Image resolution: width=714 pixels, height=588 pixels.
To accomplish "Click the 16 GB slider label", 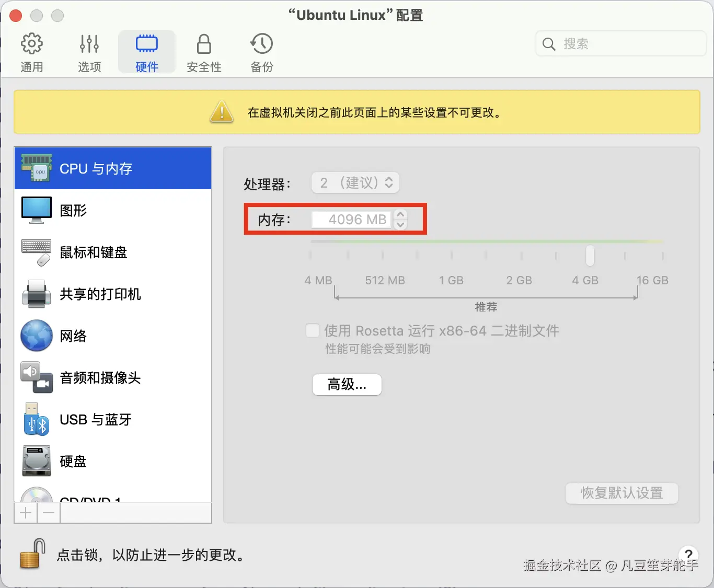I will click(x=652, y=280).
